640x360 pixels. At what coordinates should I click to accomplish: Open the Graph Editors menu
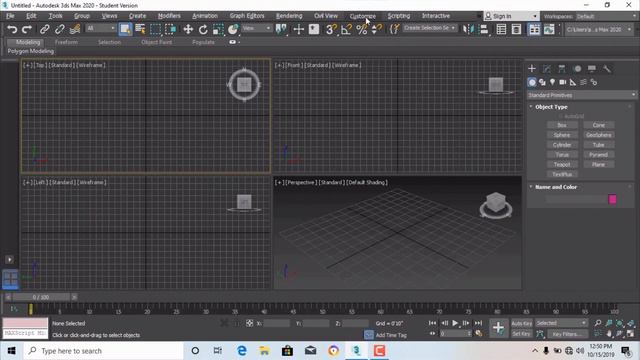pyautogui.click(x=247, y=16)
